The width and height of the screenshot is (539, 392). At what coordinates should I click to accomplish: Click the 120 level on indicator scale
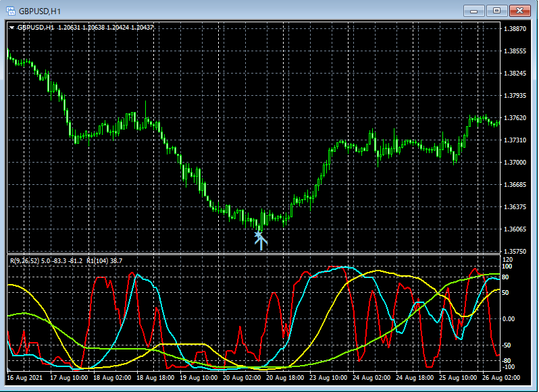509,259
